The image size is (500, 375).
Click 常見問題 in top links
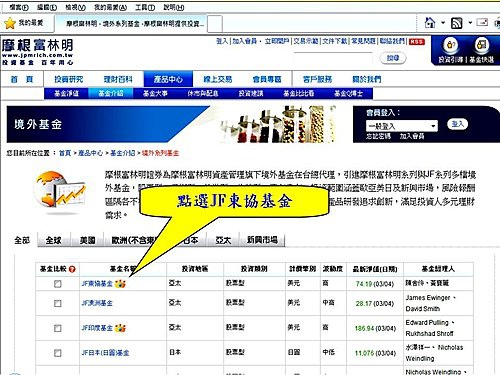(363, 41)
